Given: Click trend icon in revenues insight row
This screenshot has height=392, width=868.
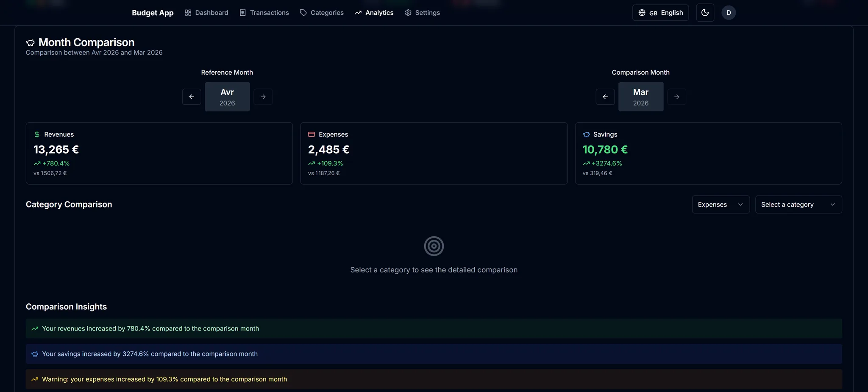Looking at the screenshot, I should click(35, 328).
